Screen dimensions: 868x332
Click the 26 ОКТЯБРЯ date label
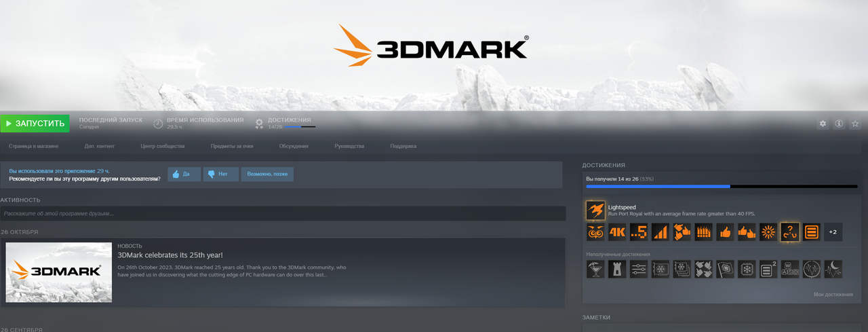click(x=19, y=232)
